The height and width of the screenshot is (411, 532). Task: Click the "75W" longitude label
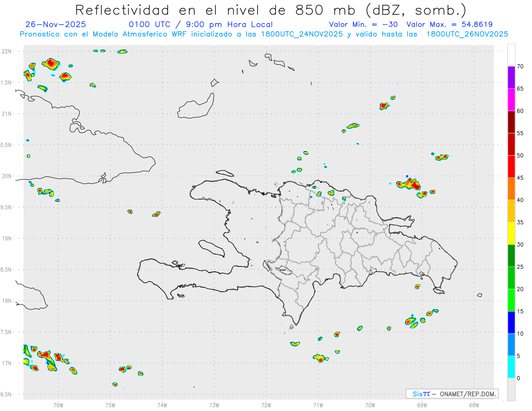coord(110,405)
